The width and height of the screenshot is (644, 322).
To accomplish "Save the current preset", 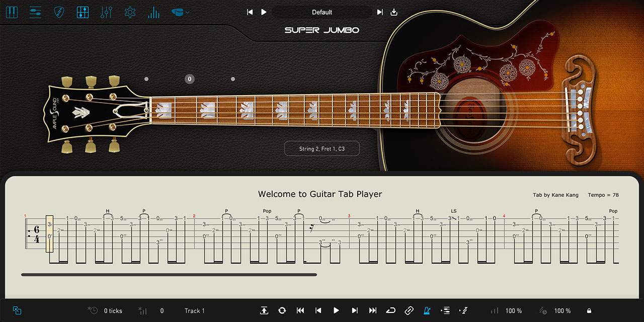I will (394, 12).
